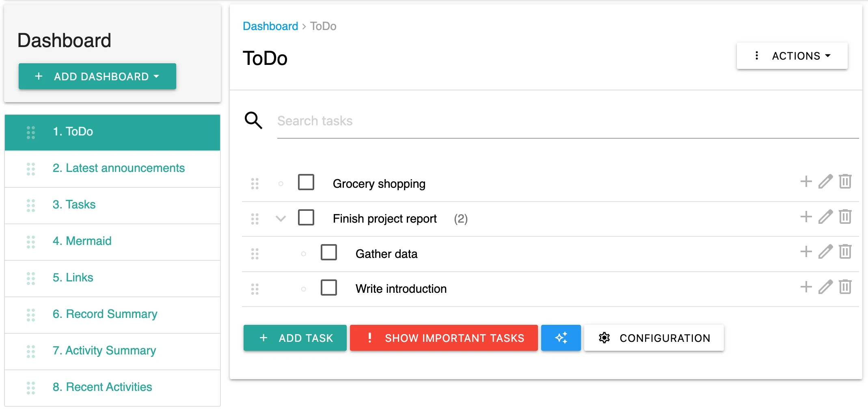Open the Actions dropdown menu

click(x=792, y=56)
